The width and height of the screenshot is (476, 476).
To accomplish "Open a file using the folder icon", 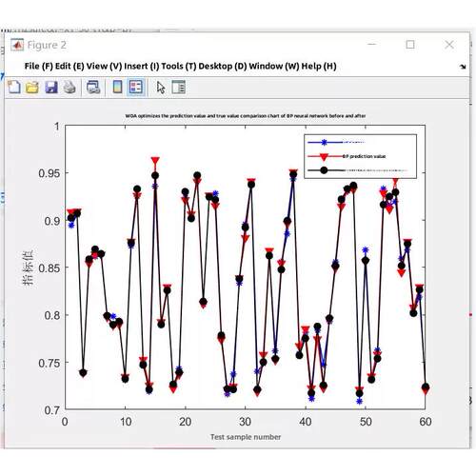I will (32, 88).
